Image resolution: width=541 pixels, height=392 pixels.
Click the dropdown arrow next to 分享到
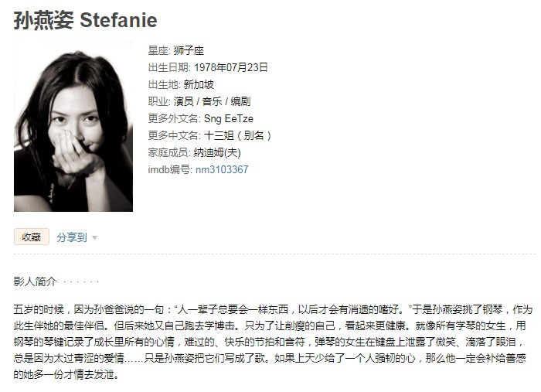(94, 238)
